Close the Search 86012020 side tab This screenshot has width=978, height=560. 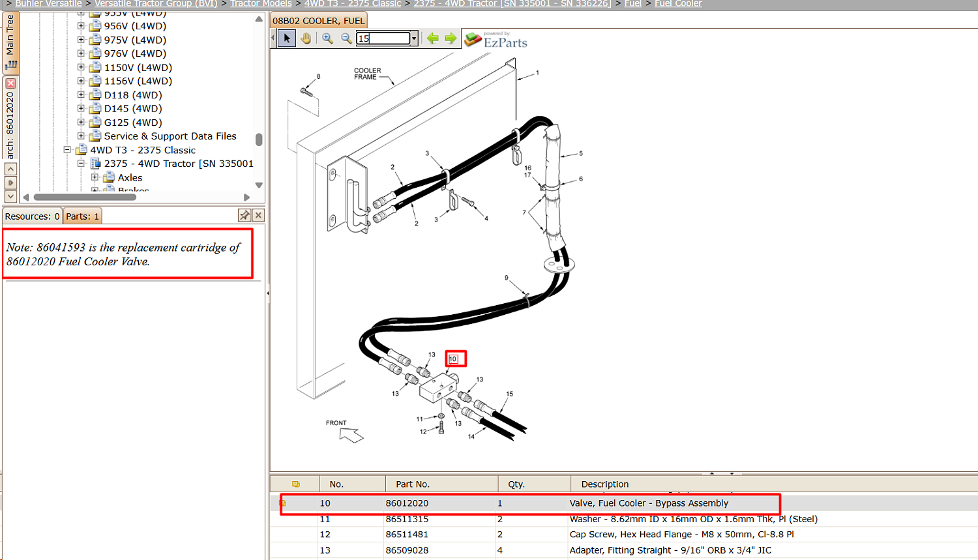[x=10, y=83]
